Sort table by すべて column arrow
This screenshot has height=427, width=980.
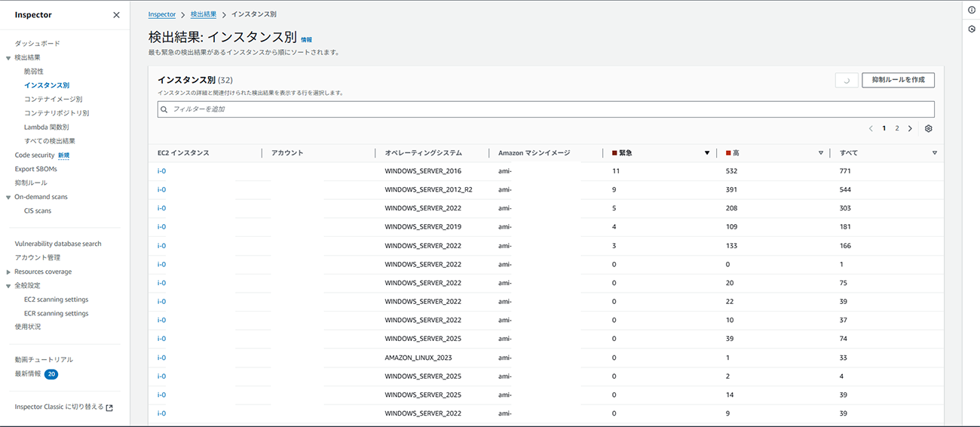[935, 153]
